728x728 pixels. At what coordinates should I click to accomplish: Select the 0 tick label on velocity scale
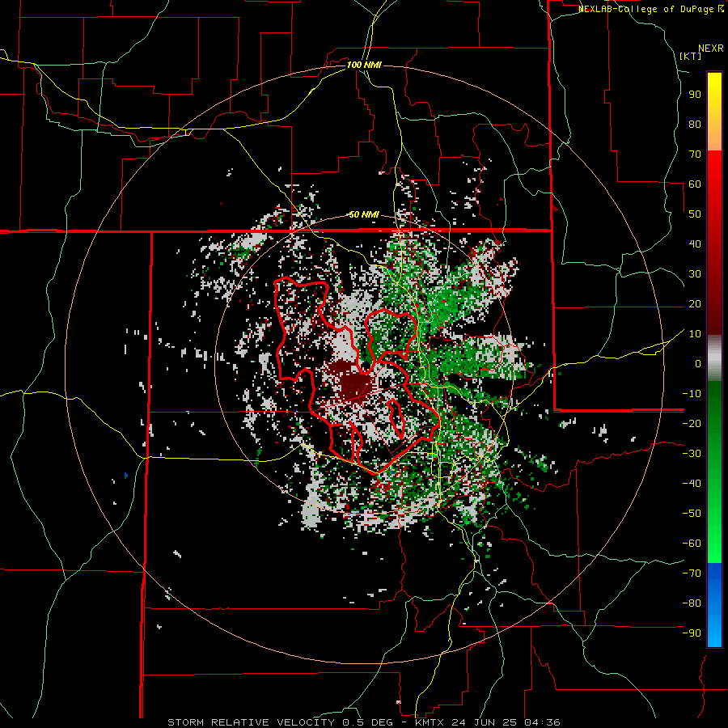pos(698,363)
